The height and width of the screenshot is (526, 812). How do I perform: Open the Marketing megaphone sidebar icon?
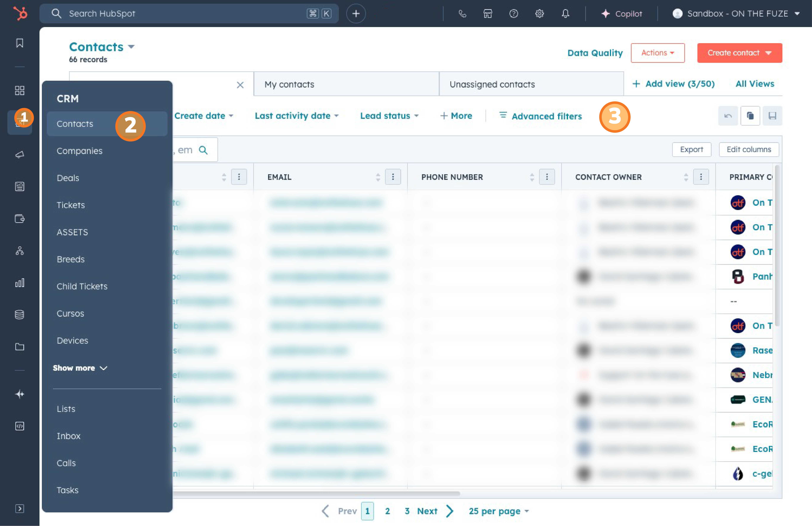click(x=20, y=155)
